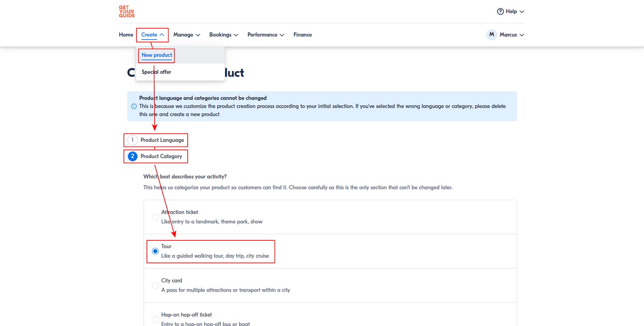The height and width of the screenshot is (326, 644).
Task: Click 'A pass for multiple attractions' description
Action: (x=226, y=290)
